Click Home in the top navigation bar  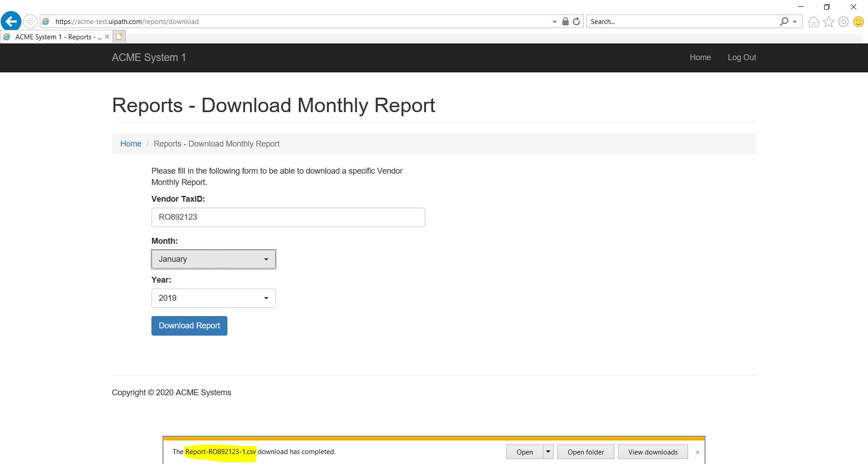click(700, 57)
